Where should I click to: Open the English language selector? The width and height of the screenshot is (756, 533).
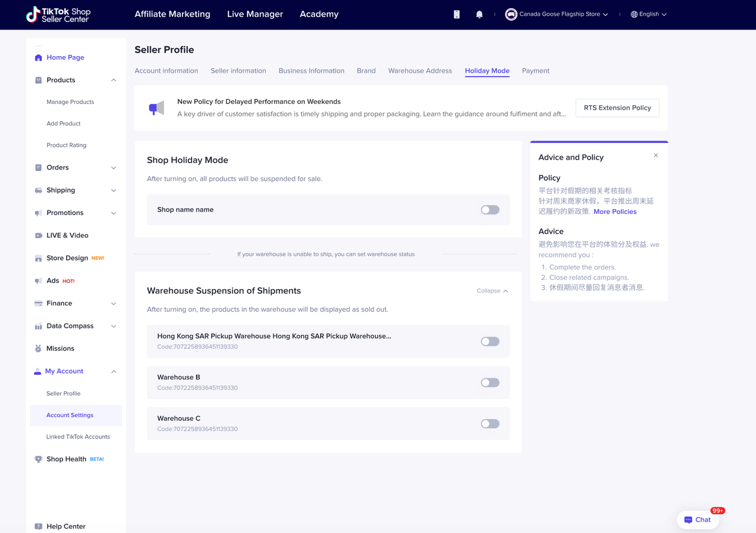tap(649, 14)
